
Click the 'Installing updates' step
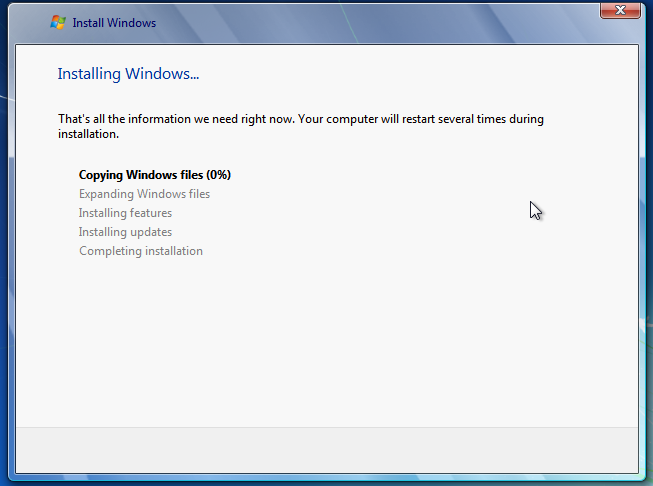[x=125, y=232]
